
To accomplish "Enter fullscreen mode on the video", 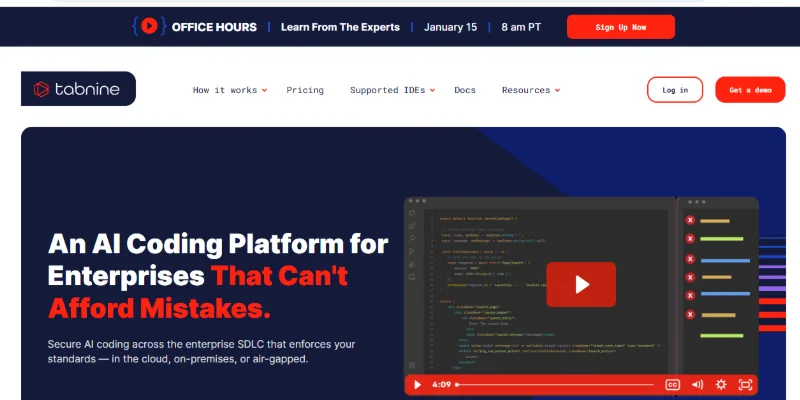I will point(745,384).
